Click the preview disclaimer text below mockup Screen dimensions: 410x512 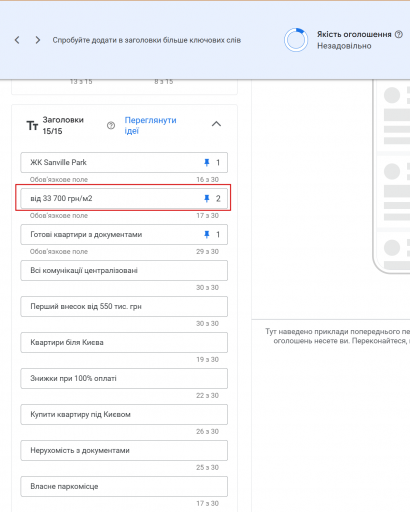point(337,336)
